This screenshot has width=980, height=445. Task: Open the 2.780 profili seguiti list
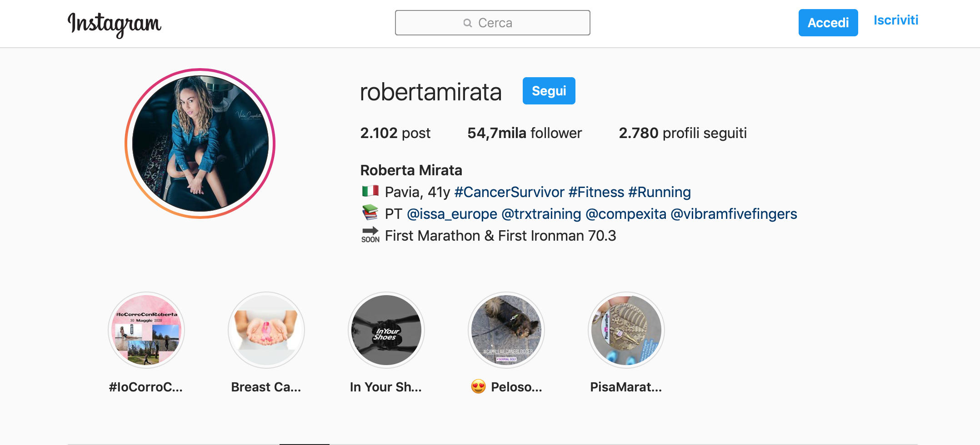[683, 133]
